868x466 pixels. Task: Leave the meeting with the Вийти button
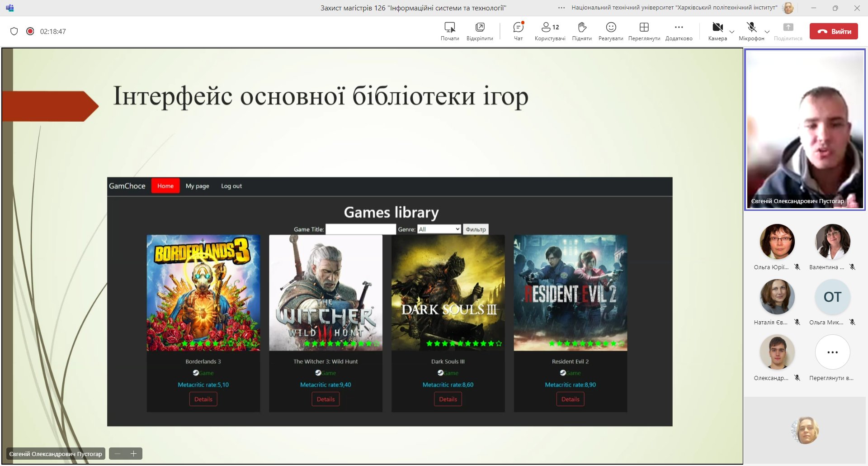[834, 31]
